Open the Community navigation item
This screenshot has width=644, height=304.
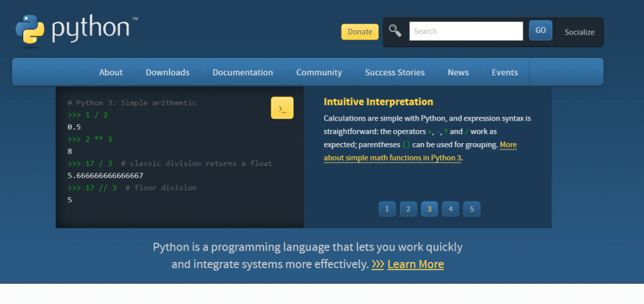coord(319,72)
